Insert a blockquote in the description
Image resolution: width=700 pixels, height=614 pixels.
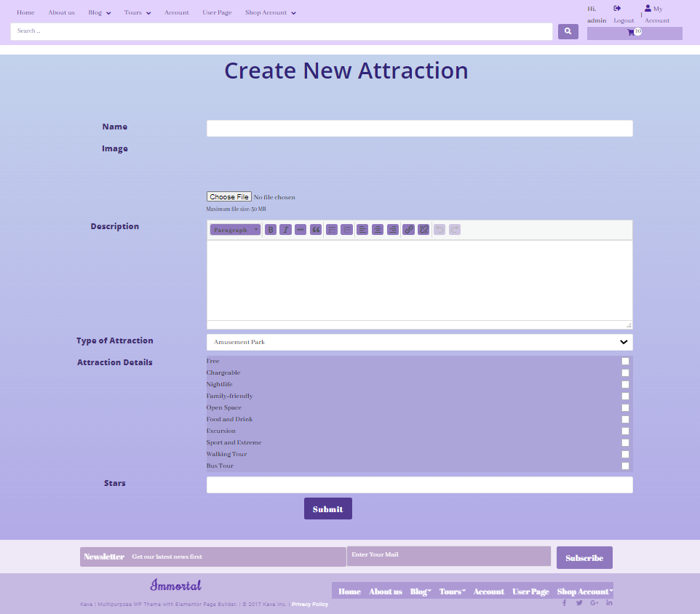pyautogui.click(x=316, y=230)
